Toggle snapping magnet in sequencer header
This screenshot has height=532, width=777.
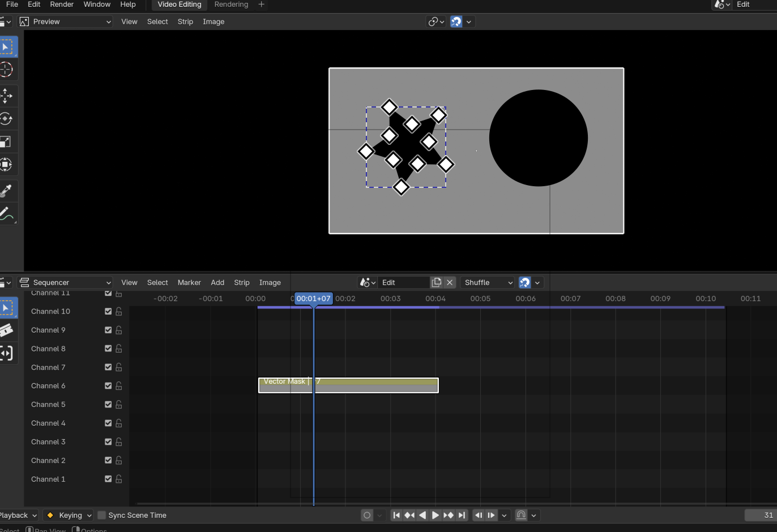[525, 282]
